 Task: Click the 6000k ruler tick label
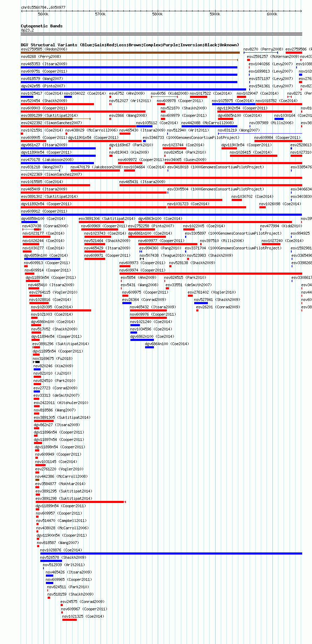pyautogui.click(x=272, y=14)
